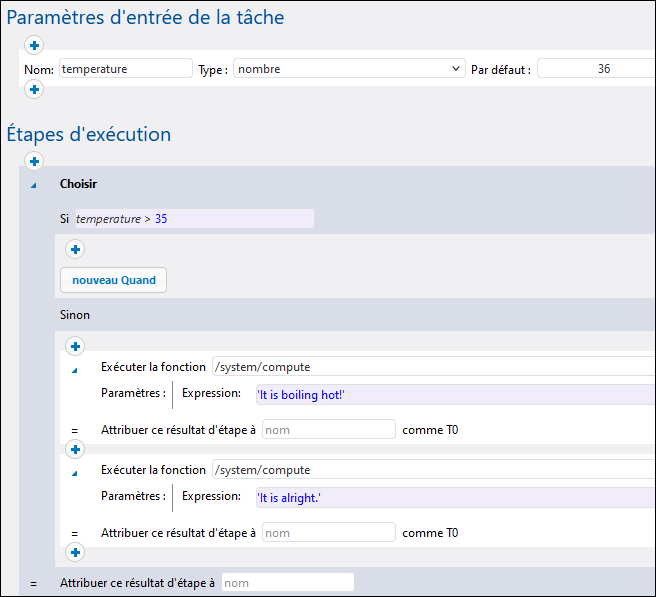The height and width of the screenshot is (597, 656).
Task: Add a step using the plus under Étapes d'exécution heading
Action: pos(34,161)
